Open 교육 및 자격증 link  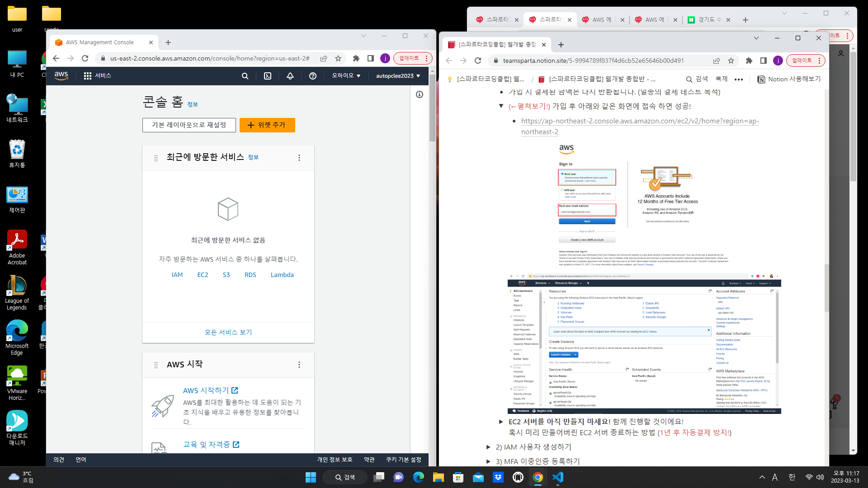point(211,445)
